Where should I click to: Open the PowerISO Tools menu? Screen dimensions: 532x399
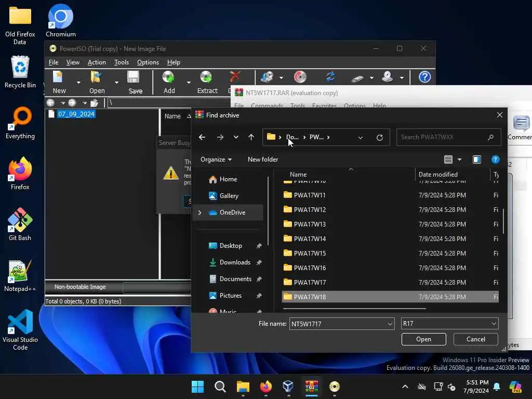click(121, 62)
